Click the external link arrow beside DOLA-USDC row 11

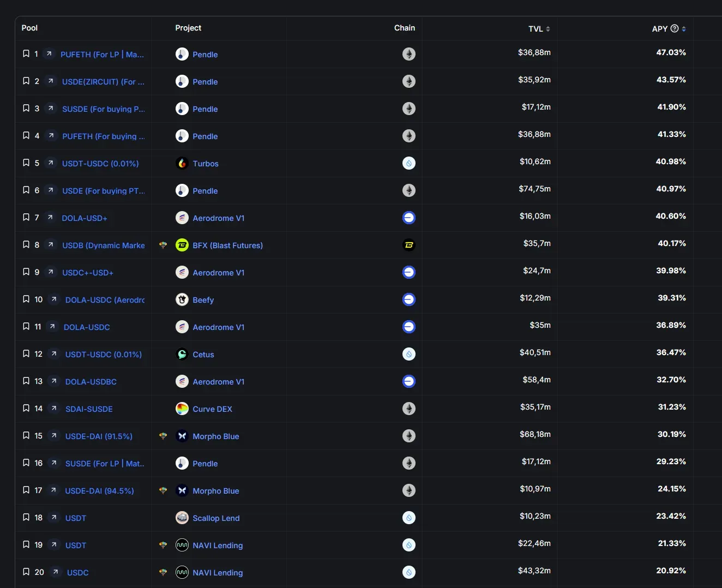point(52,326)
